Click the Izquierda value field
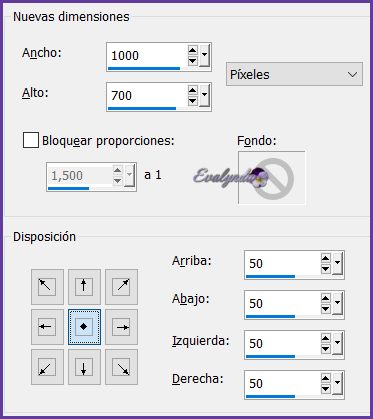 (283, 344)
